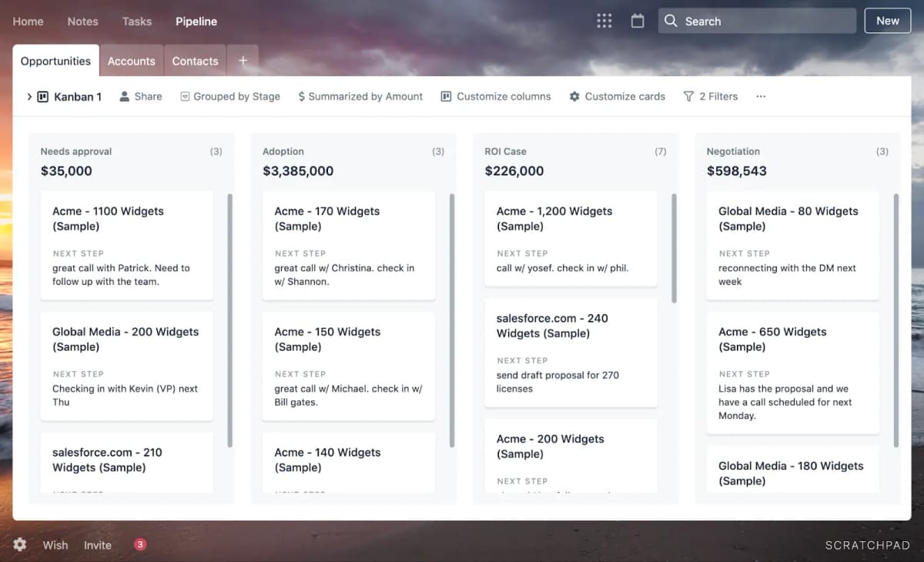Click the Share button
Viewport: 924px width, 562px height.
click(x=141, y=96)
